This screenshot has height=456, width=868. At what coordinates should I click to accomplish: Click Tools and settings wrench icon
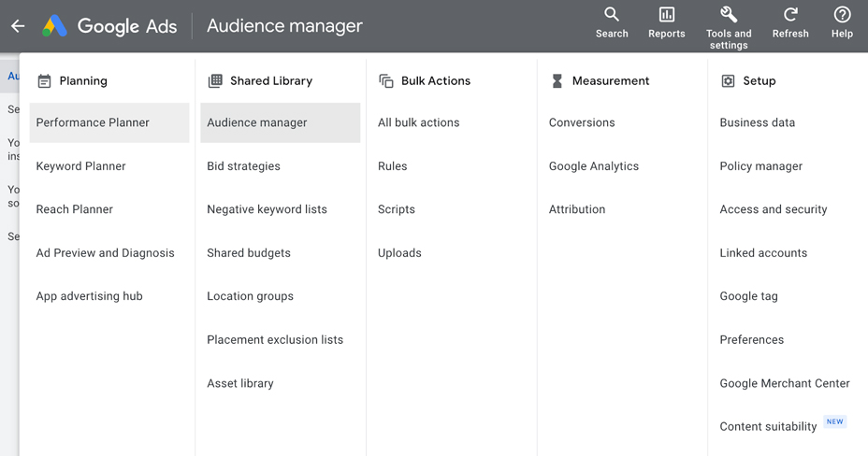[x=729, y=14]
